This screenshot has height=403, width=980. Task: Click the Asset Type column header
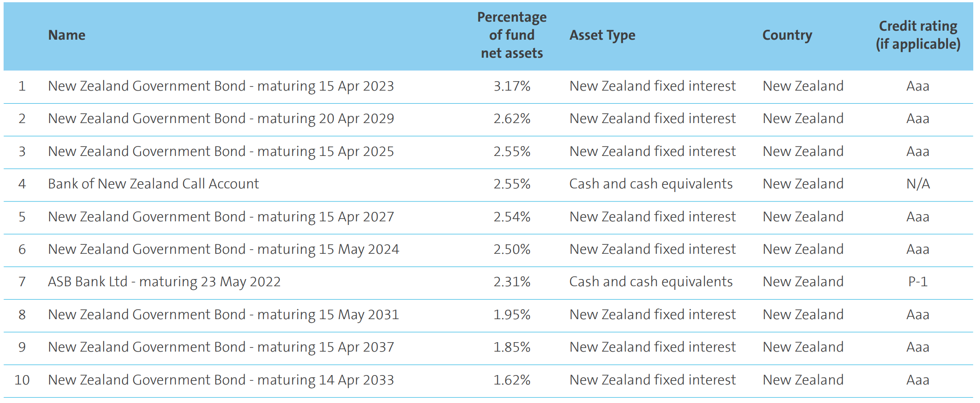(602, 35)
